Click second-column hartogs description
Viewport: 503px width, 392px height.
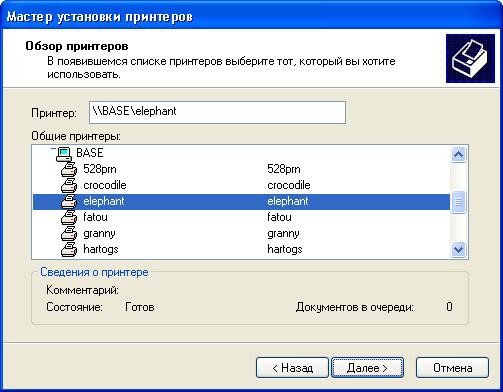tap(285, 249)
